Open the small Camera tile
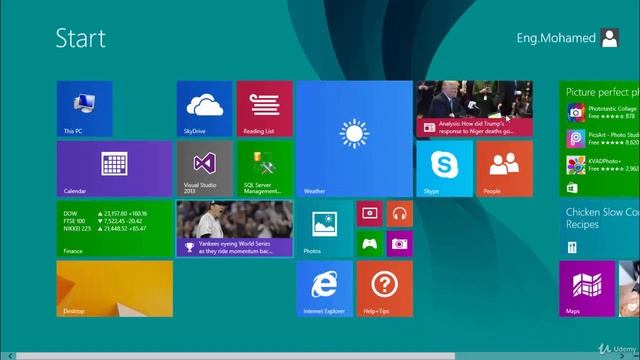 400,244
